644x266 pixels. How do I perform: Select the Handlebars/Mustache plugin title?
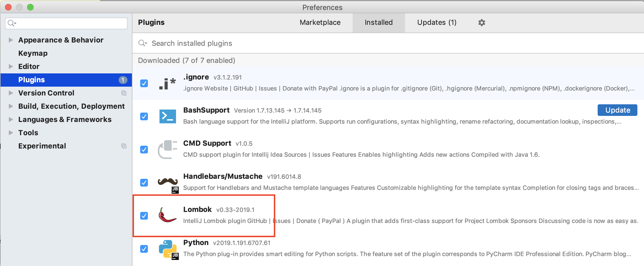click(223, 176)
